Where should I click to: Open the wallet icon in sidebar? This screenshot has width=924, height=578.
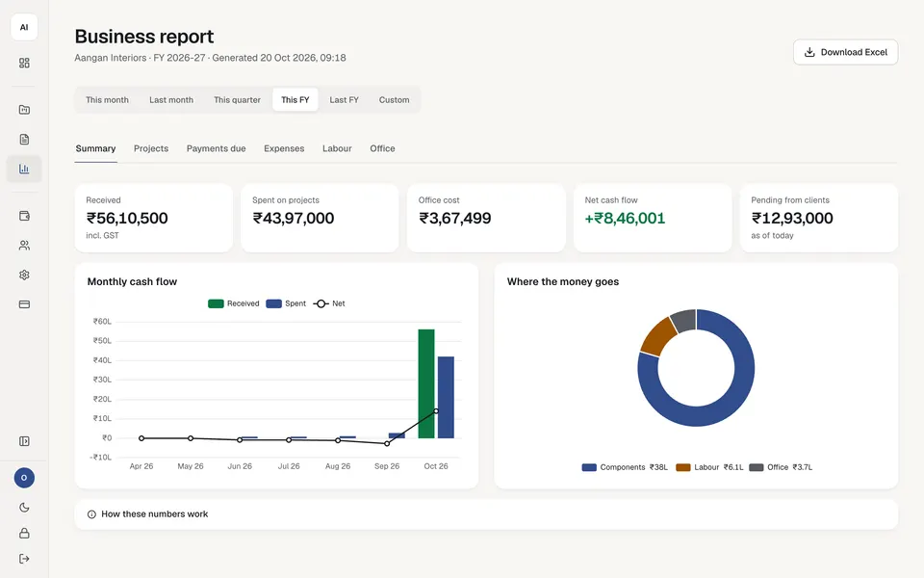(24, 216)
